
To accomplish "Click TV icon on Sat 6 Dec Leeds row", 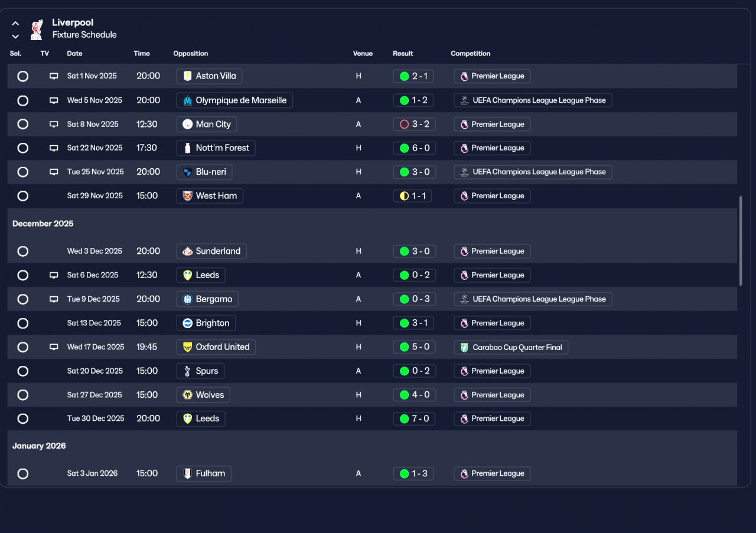I will 54,276.
